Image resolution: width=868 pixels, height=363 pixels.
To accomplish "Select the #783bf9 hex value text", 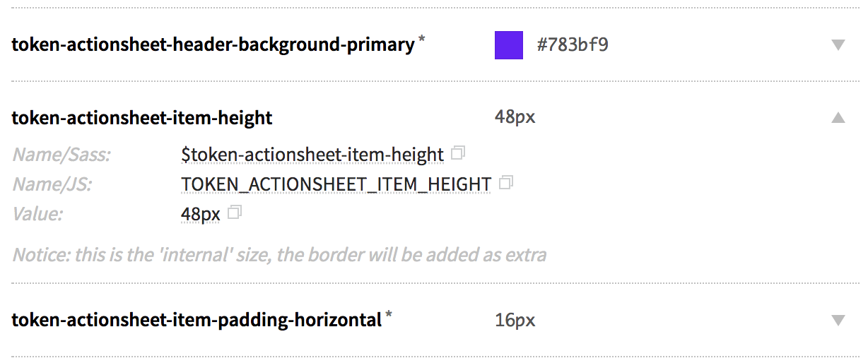I will point(573,45).
